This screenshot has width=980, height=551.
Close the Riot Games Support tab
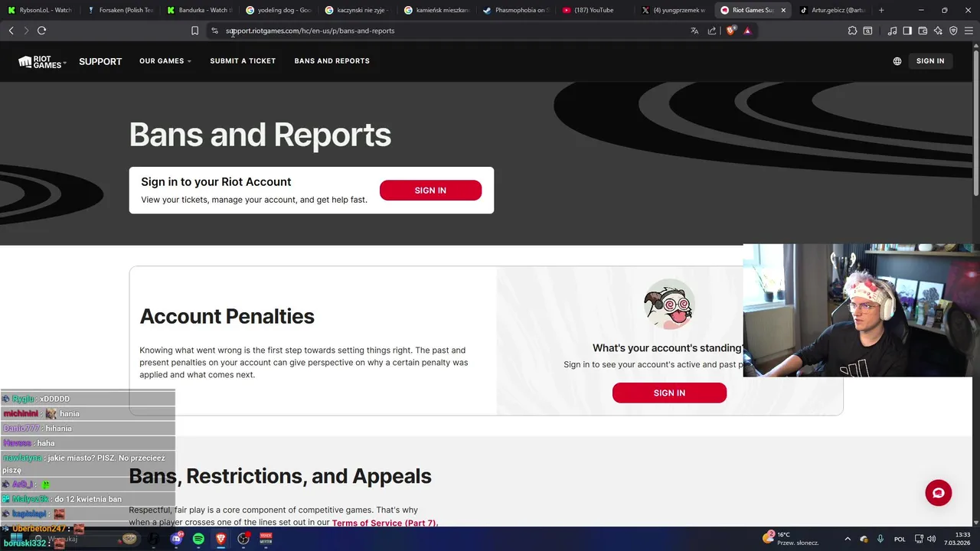pos(783,10)
